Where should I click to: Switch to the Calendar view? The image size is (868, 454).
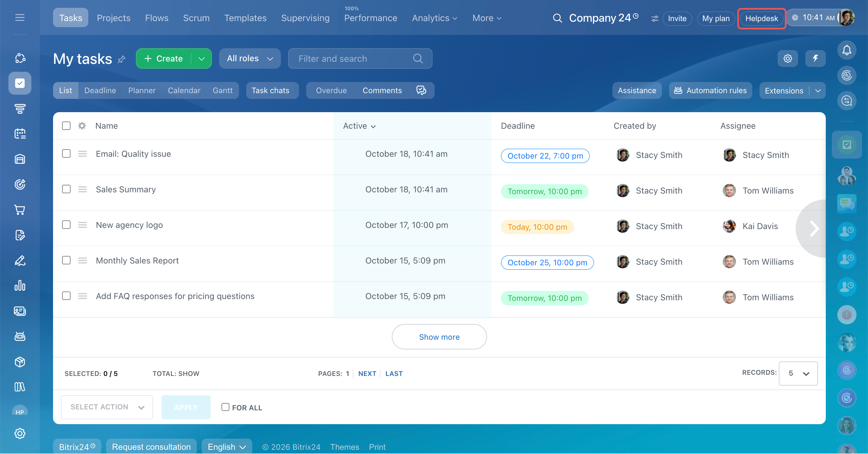pos(184,90)
